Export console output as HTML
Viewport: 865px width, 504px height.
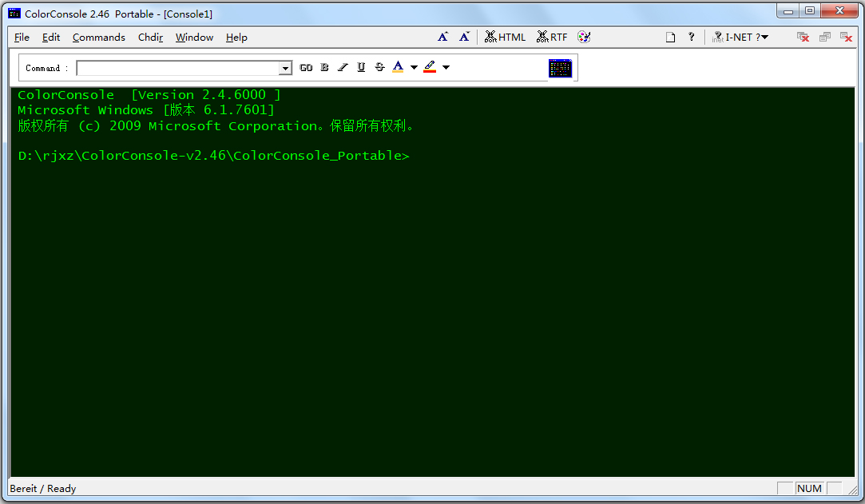click(x=505, y=37)
